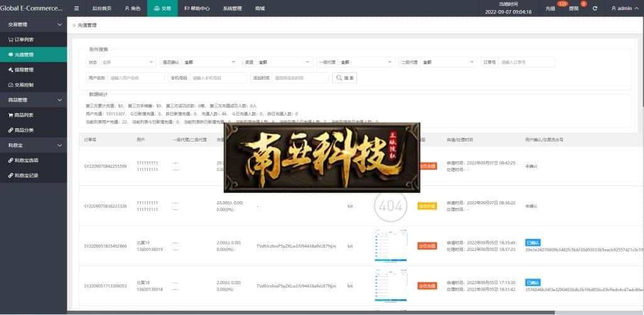Click the cart icon beside 订单列表

coord(11,40)
